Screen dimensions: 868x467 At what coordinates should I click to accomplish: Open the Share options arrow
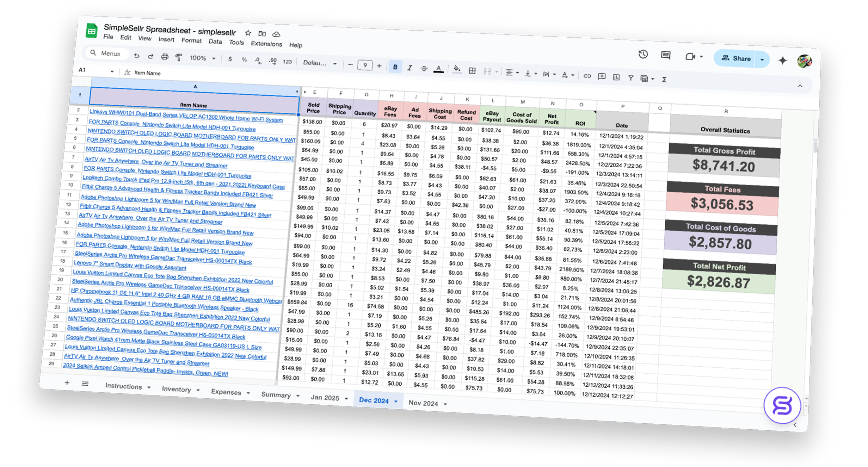762,60
